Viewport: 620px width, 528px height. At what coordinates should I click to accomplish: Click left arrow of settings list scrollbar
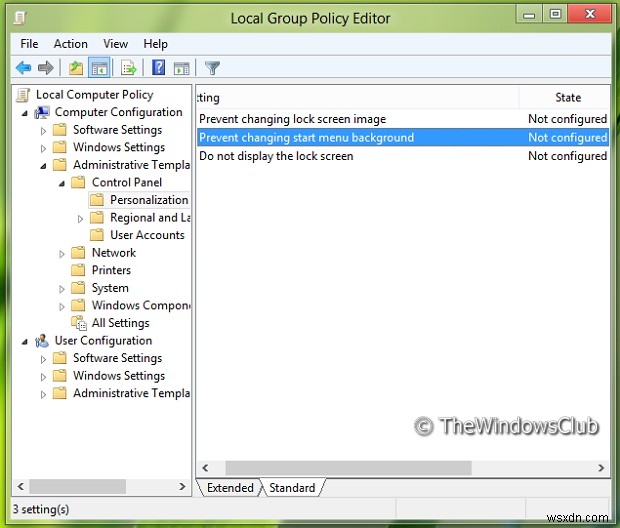pyautogui.click(x=205, y=468)
